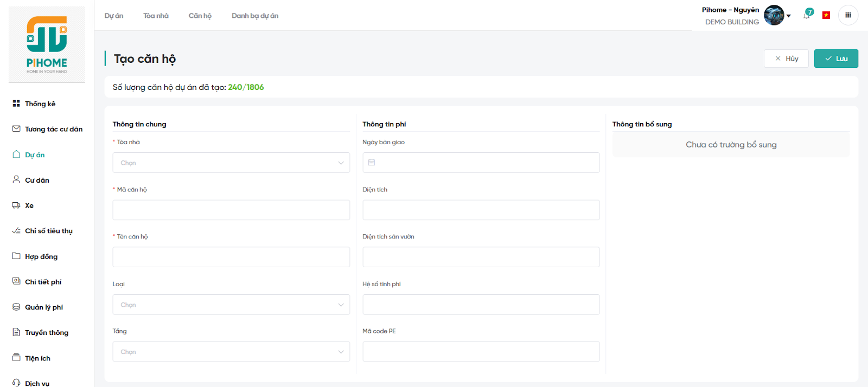
Task: Open Thống kê dashboard in sidebar
Action: [40, 104]
